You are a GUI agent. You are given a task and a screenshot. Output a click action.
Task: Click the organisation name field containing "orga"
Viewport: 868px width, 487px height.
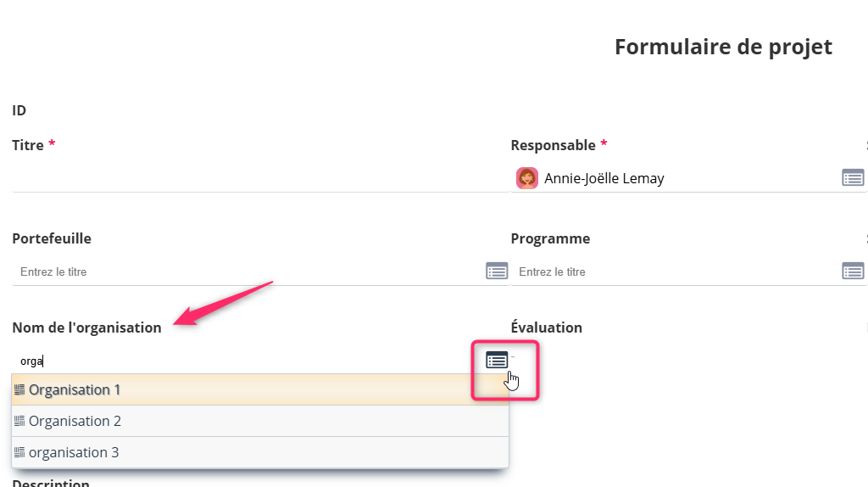click(x=246, y=361)
